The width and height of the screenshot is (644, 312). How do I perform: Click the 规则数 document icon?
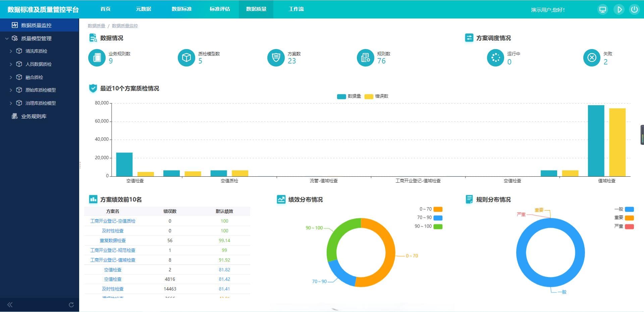365,58
